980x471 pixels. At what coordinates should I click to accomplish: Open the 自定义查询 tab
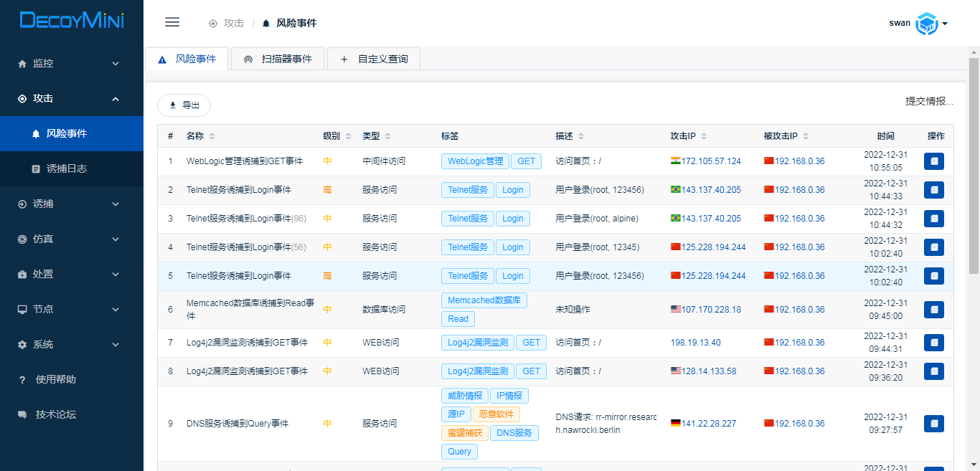tap(374, 59)
